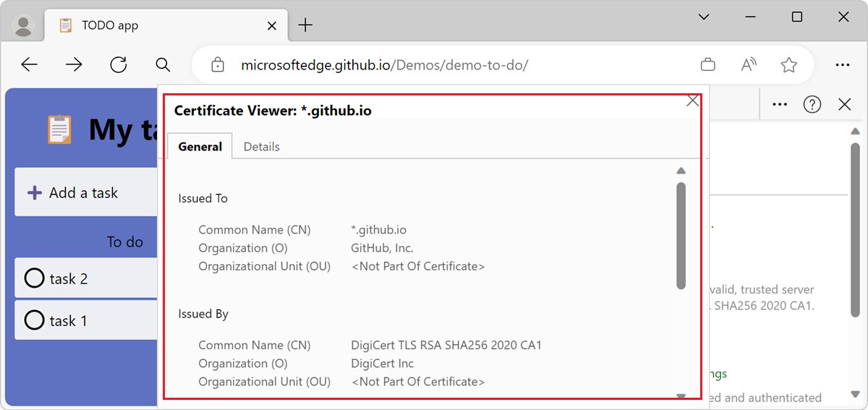
Task: Select the 'DigiCert Inc' organization value
Action: pyautogui.click(x=383, y=363)
